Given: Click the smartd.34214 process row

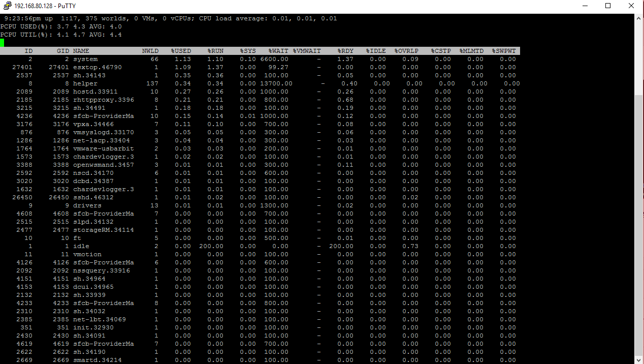Looking at the screenshot, I should tap(260, 360).
